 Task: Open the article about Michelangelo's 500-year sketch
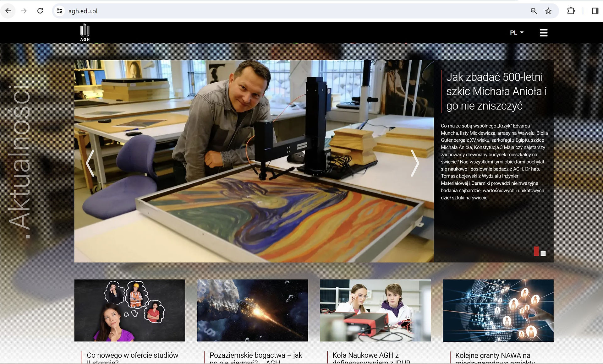pos(496,91)
